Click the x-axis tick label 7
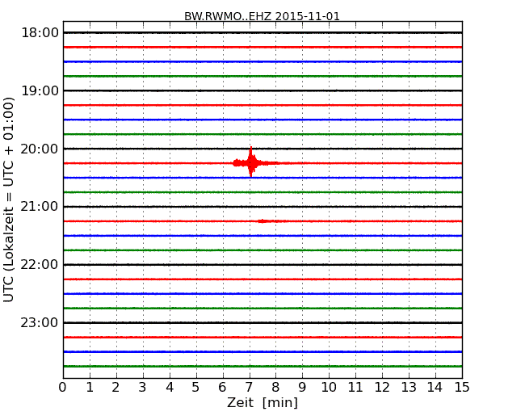Screen dimensions: 525x420 point(249,388)
